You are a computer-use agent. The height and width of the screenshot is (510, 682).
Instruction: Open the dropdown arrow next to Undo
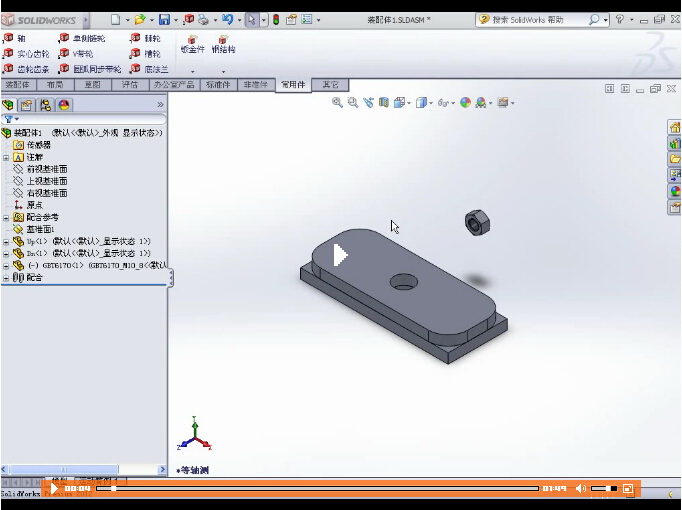(239, 20)
